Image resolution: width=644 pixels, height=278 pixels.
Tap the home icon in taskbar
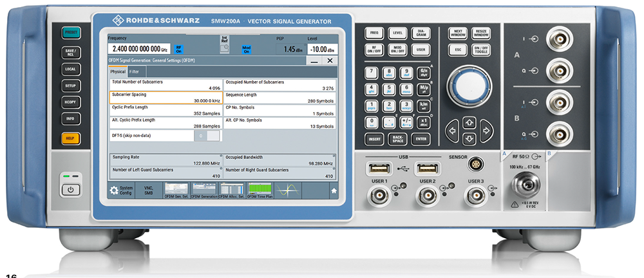click(x=334, y=191)
